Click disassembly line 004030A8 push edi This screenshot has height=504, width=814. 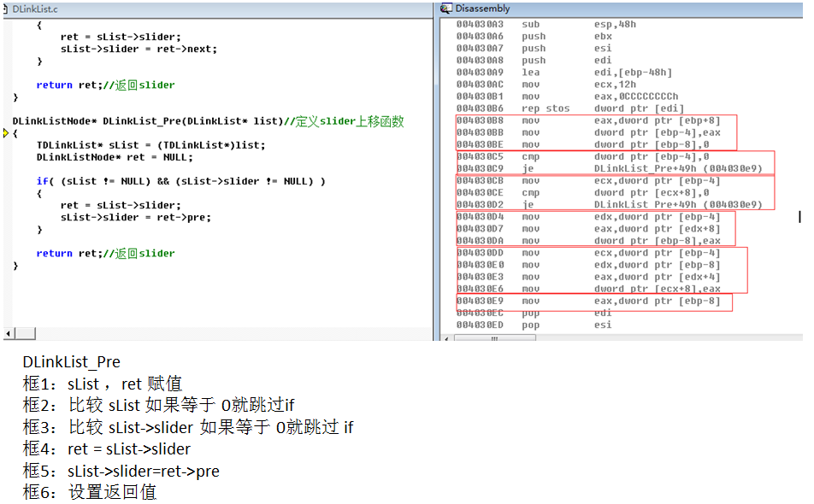pyautogui.click(x=534, y=60)
